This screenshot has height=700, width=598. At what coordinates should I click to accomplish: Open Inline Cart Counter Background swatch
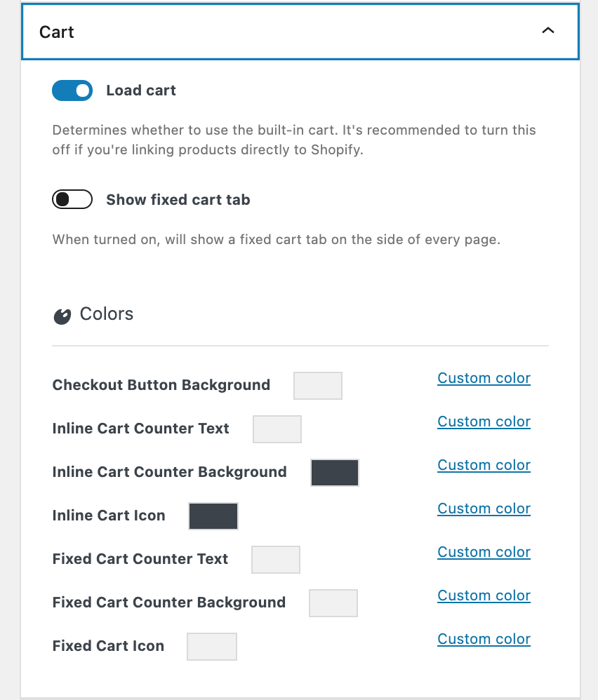(x=335, y=473)
